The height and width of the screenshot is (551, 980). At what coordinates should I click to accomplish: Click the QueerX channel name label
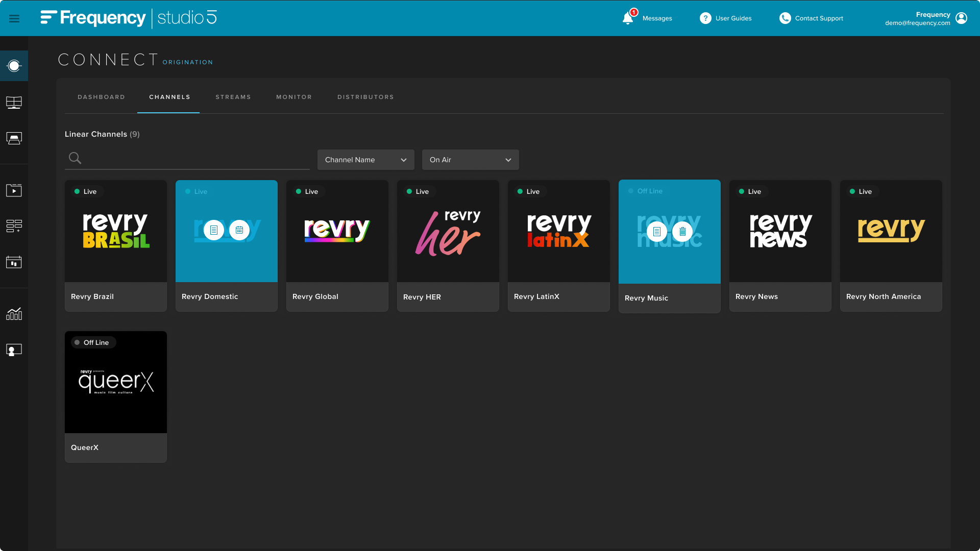85,448
